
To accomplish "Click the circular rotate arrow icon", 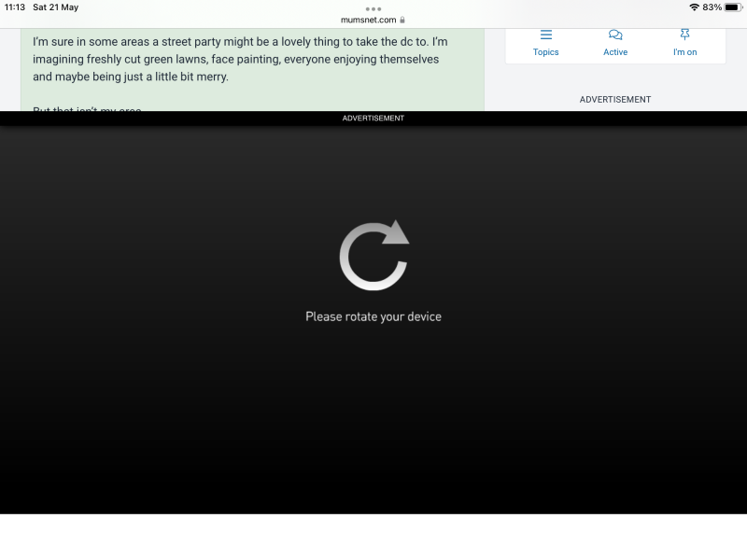I will (373, 255).
